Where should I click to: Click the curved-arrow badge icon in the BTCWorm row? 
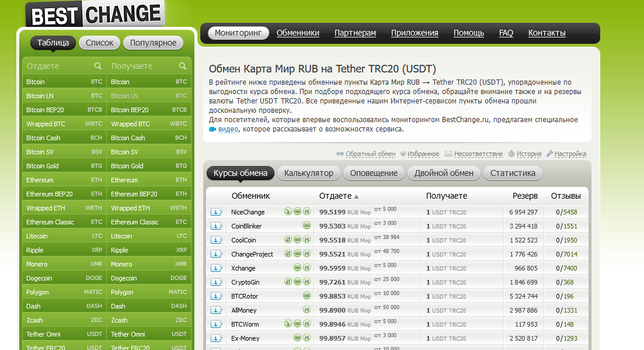tap(288, 323)
